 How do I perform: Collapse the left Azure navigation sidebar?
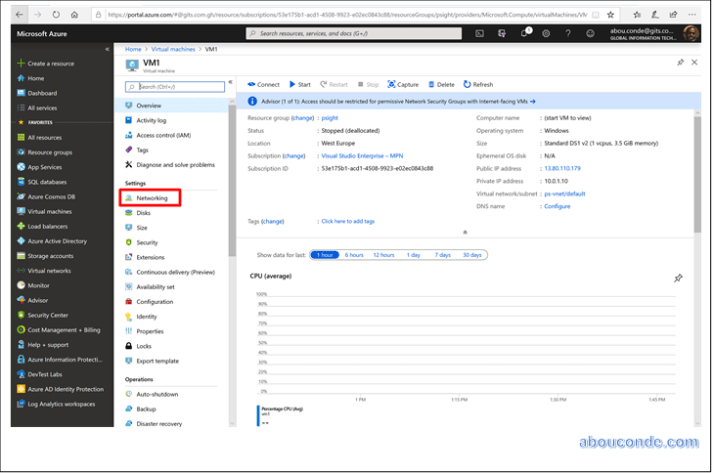tap(107, 49)
